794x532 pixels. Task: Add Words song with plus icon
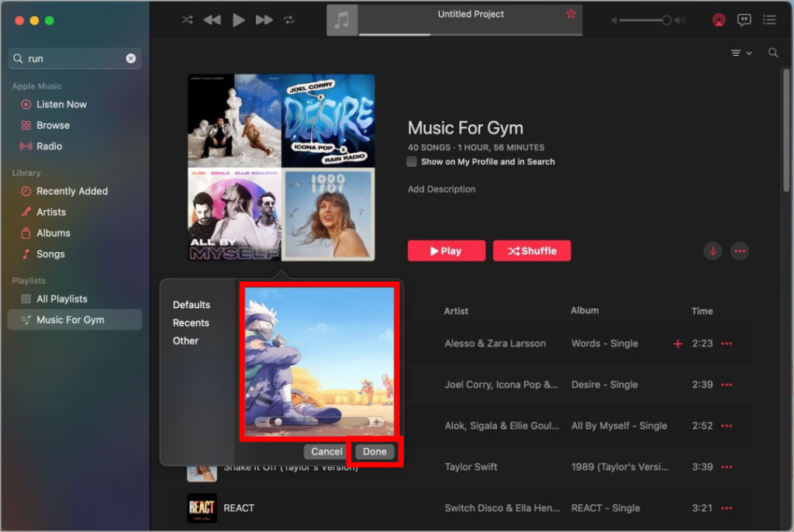678,344
